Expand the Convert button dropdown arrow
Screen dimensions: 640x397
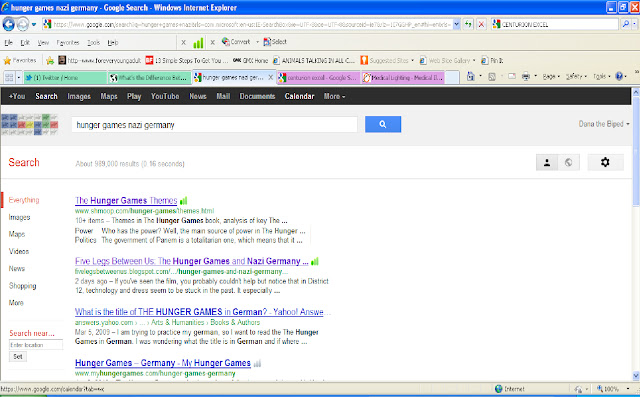pos(257,42)
